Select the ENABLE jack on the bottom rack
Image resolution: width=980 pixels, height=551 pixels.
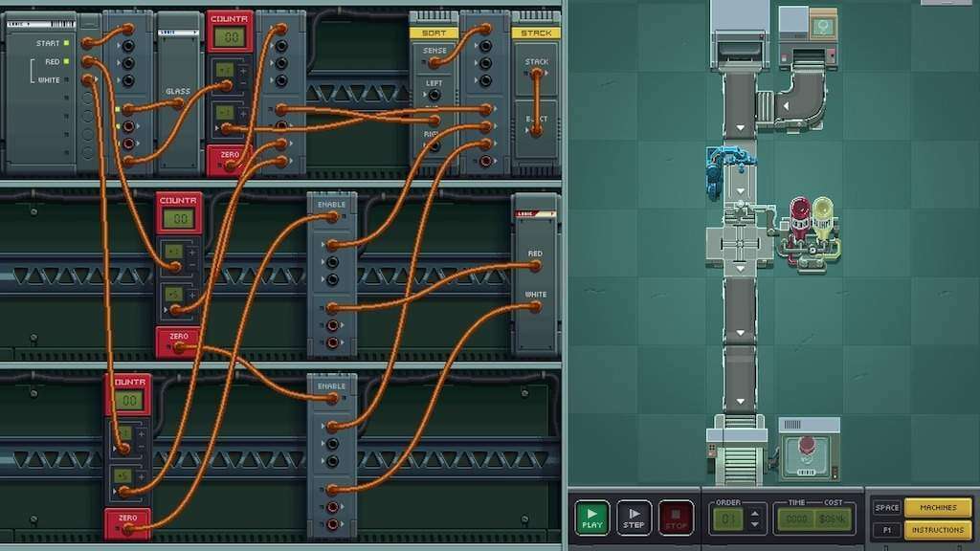pos(332,399)
